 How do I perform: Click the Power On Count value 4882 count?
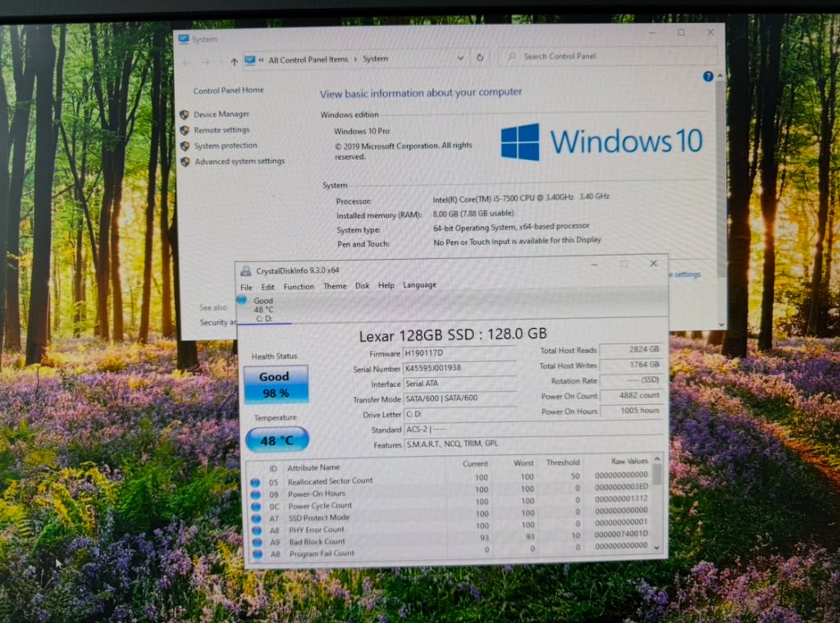(x=630, y=396)
